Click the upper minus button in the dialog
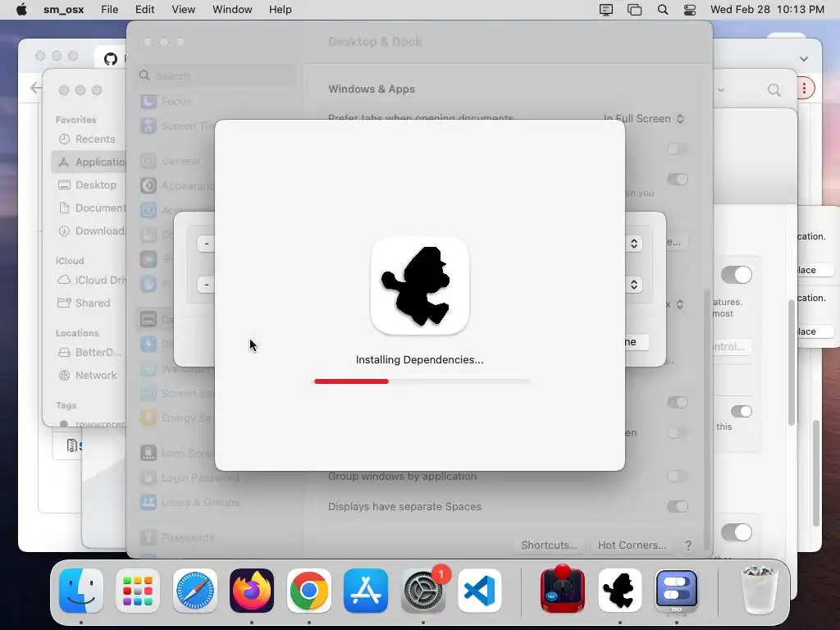The image size is (840, 630). click(x=207, y=244)
